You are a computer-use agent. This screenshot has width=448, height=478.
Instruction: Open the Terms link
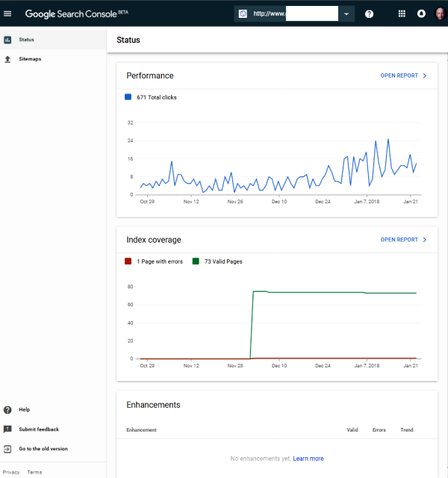[x=34, y=472]
